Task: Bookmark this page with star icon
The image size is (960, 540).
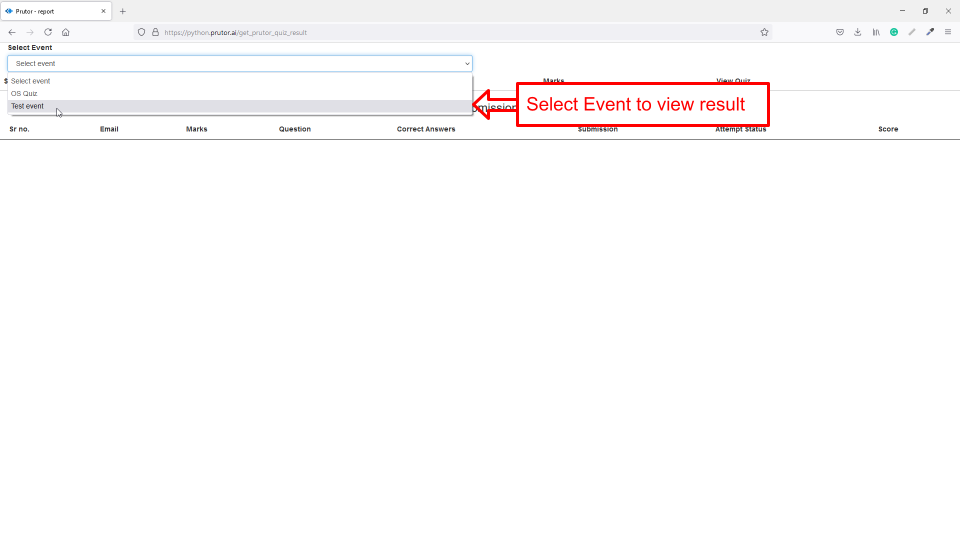Action: [x=764, y=32]
